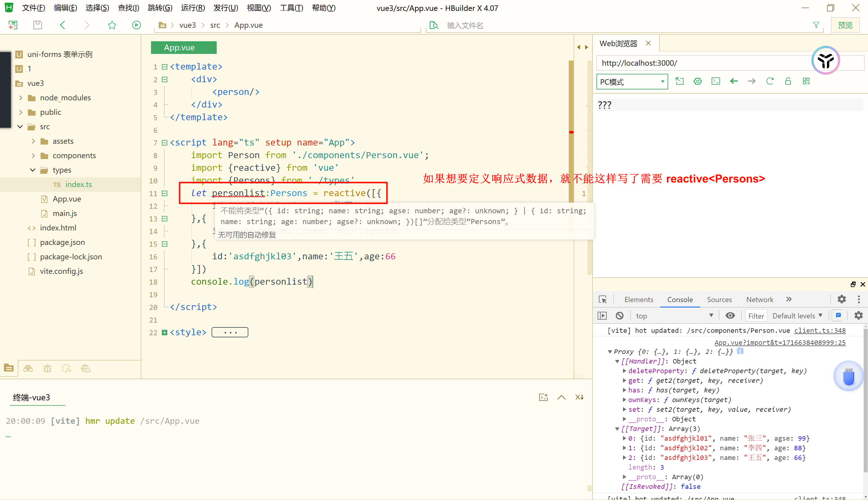Expand the node_modules folder
Image resolution: width=868 pixels, height=500 pixels.
20,98
